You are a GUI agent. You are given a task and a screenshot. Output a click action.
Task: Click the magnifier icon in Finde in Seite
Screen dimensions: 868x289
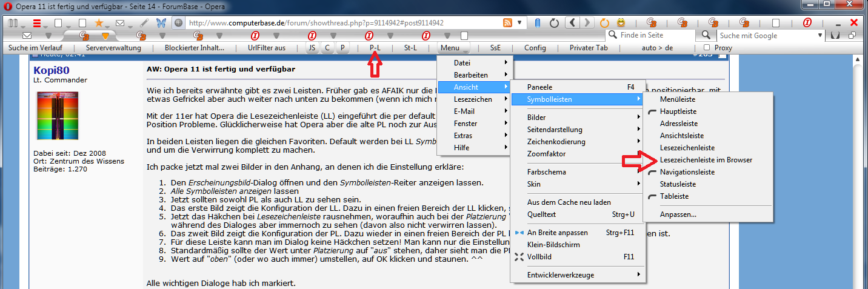[613, 35]
